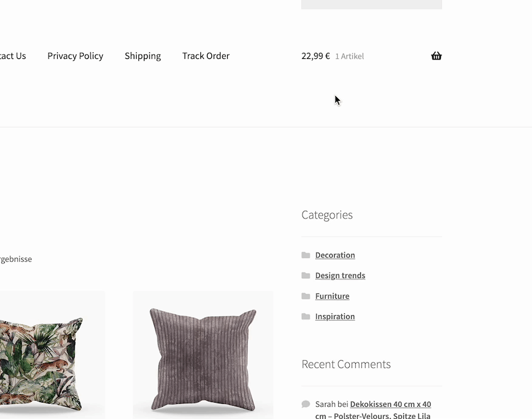This screenshot has height=419, width=532.
Task: Click folder icon beside Furniture
Action: click(305, 296)
